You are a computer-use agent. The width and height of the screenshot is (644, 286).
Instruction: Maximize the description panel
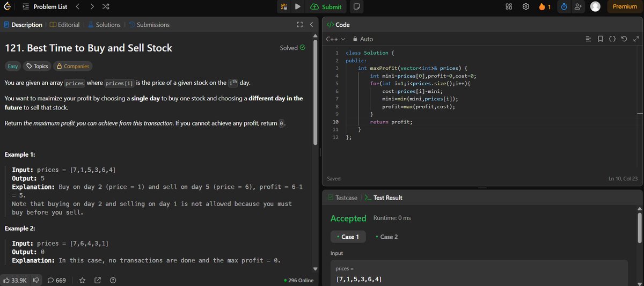(300, 25)
